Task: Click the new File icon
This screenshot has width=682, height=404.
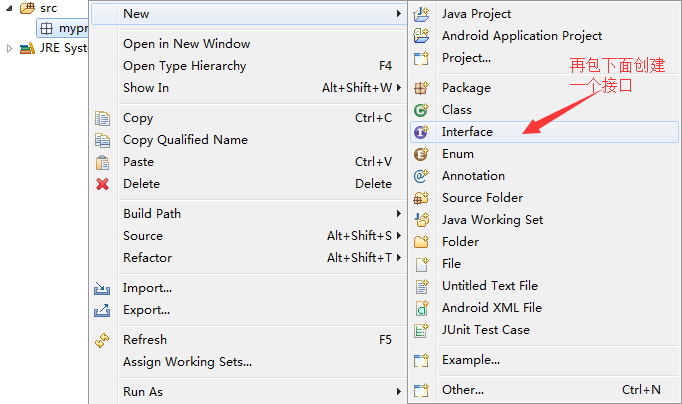Action: pos(422,264)
